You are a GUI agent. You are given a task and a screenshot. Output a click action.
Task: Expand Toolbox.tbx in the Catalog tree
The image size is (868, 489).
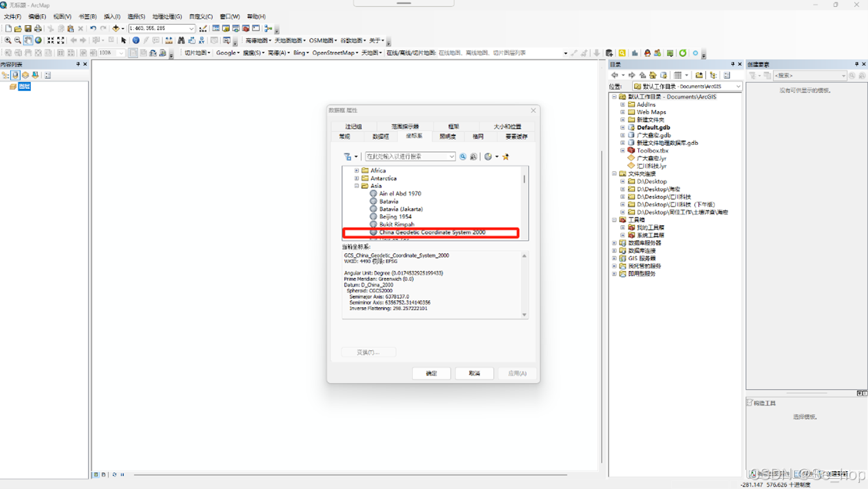622,150
